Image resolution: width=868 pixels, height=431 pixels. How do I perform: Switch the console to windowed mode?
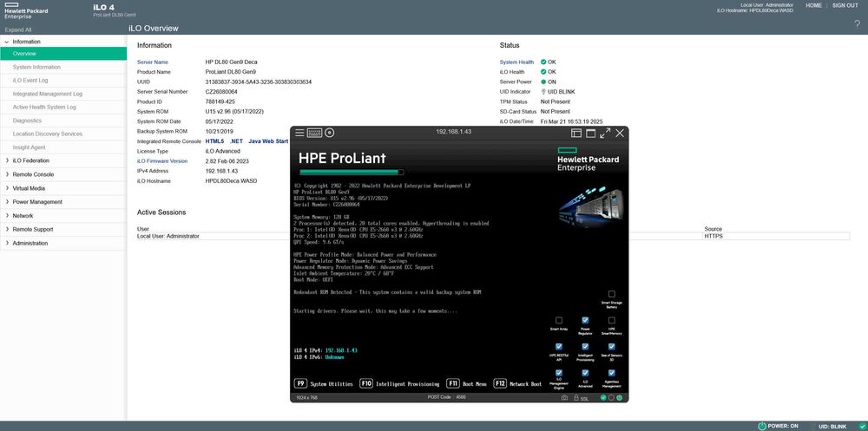pyautogui.click(x=590, y=133)
